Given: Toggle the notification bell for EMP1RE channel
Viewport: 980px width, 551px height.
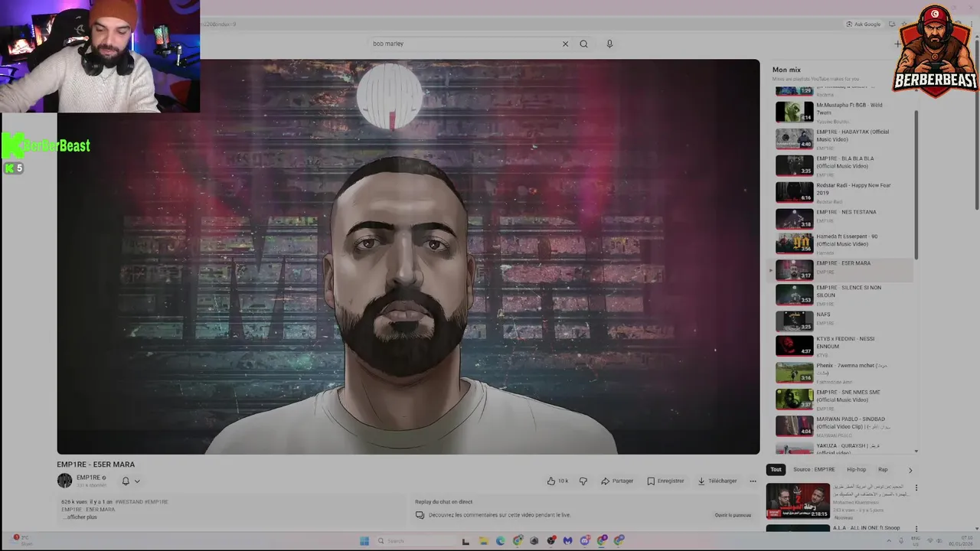Looking at the screenshot, I should [x=126, y=481].
